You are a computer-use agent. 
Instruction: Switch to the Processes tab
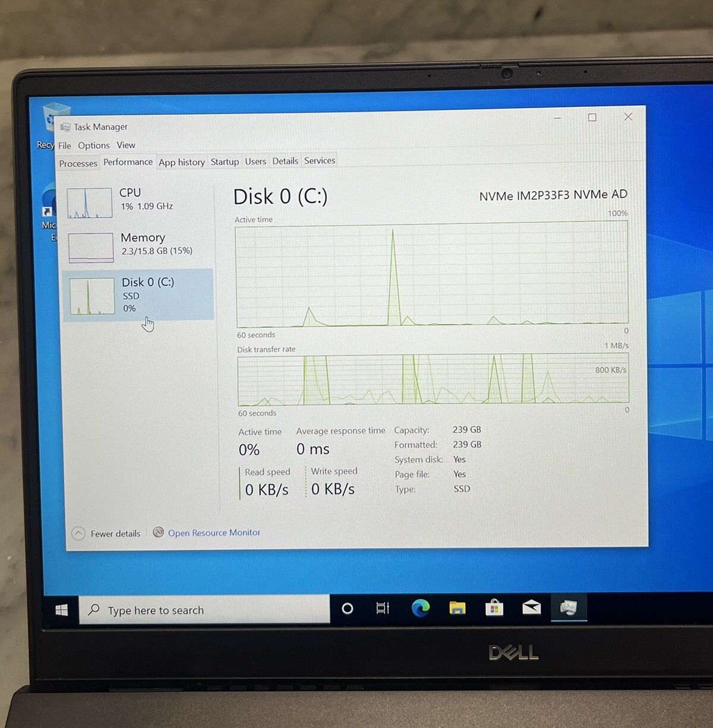[x=78, y=163]
